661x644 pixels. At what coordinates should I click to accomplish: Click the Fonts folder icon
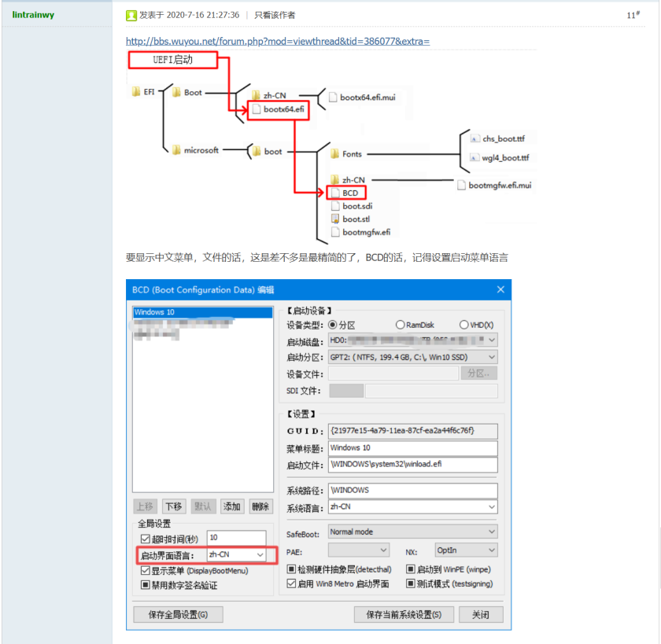click(x=334, y=154)
